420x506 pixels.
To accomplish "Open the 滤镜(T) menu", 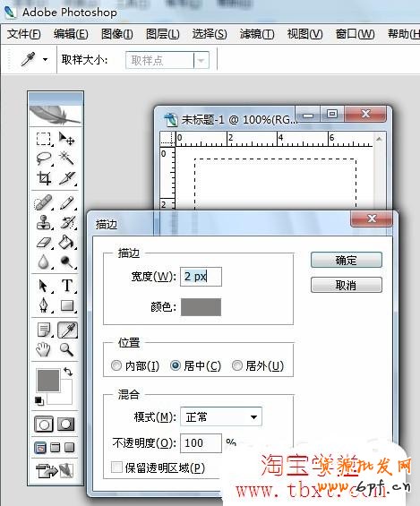I will (x=257, y=34).
